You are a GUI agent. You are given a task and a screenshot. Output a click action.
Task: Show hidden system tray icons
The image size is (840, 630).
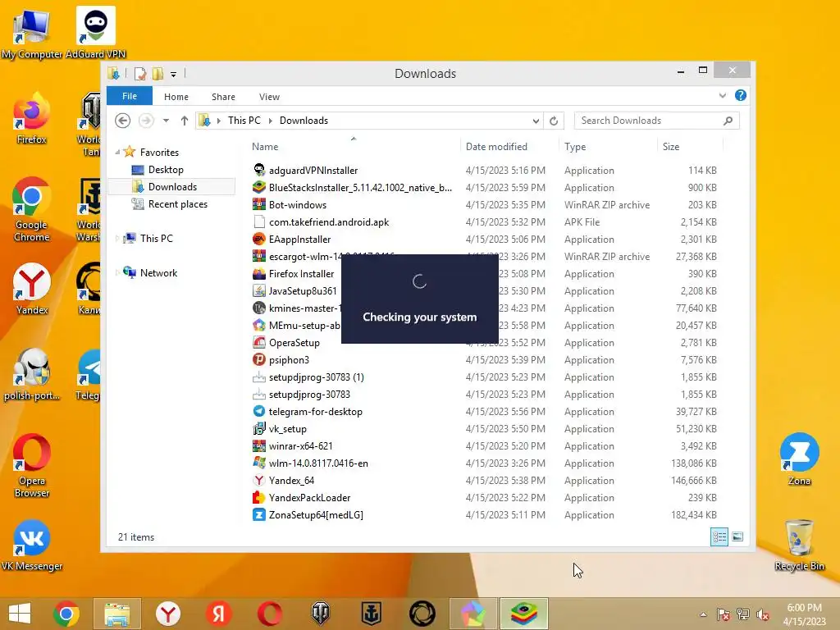click(703, 614)
